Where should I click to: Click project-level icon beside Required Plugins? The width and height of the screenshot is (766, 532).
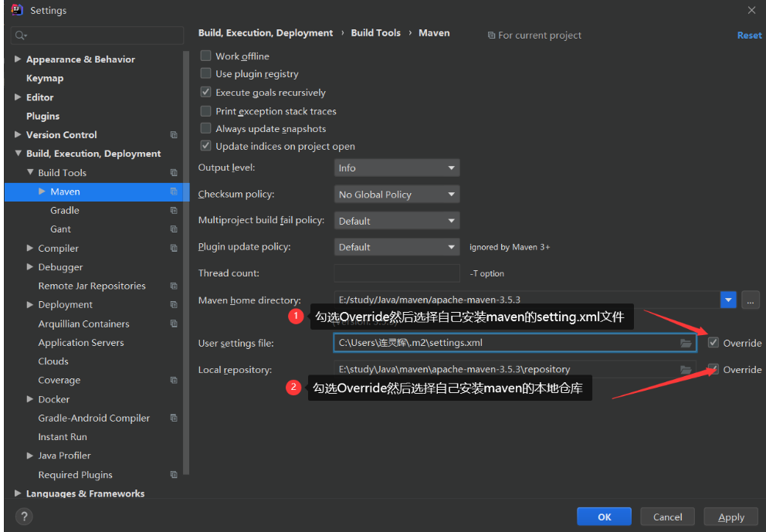(174, 474)
